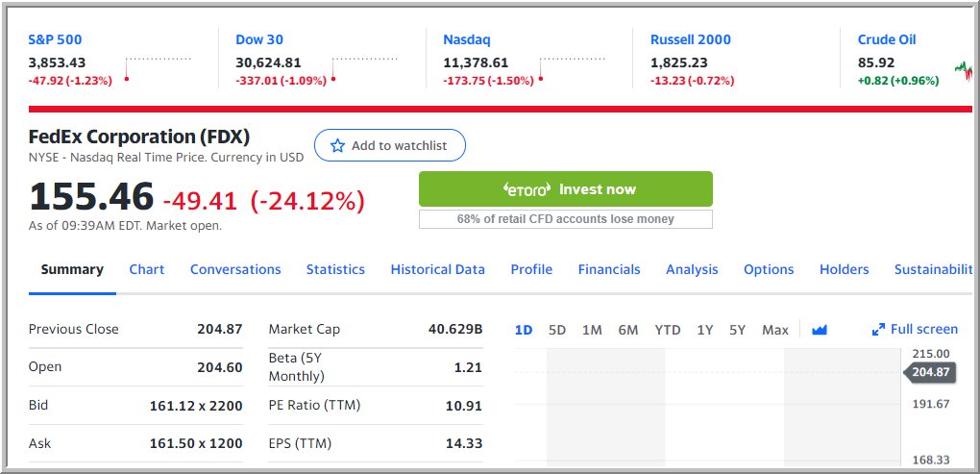Click the -49.41 price change value
980x474 pixels.
pos(200,201)
